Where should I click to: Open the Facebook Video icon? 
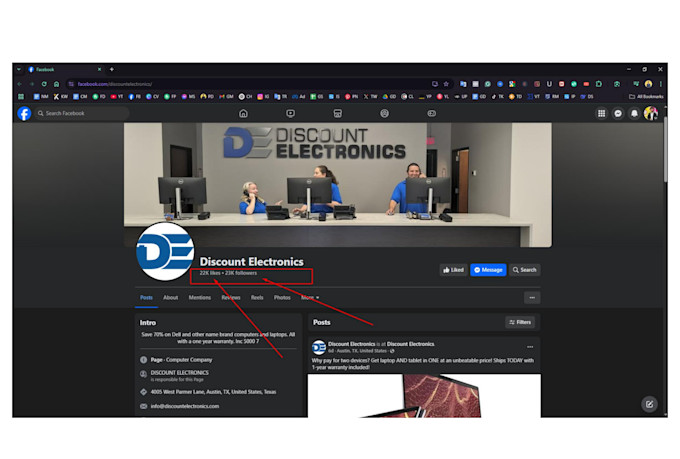click(x=290, y=114)
